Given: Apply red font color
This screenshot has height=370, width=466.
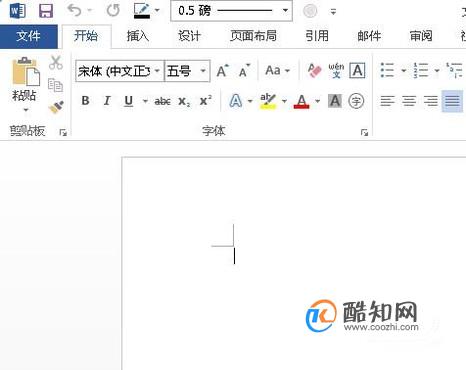Looking at the screenshot, I should coord(301,101).
